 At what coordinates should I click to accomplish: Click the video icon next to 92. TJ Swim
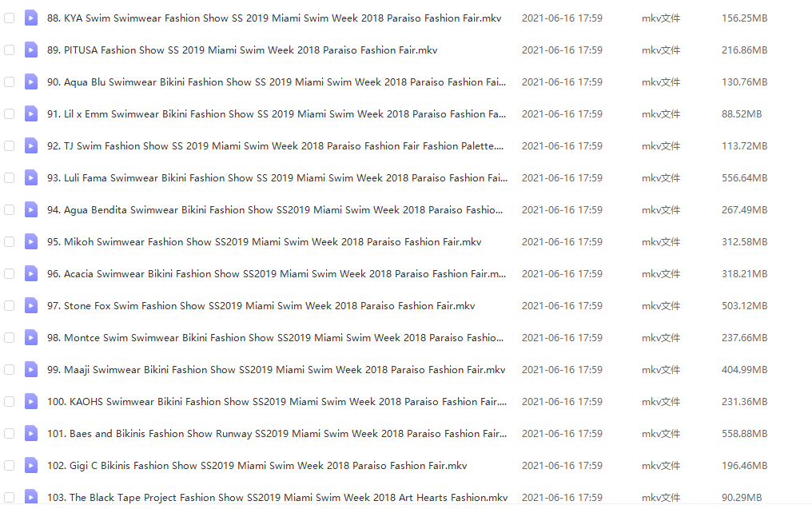click(31, 145)
